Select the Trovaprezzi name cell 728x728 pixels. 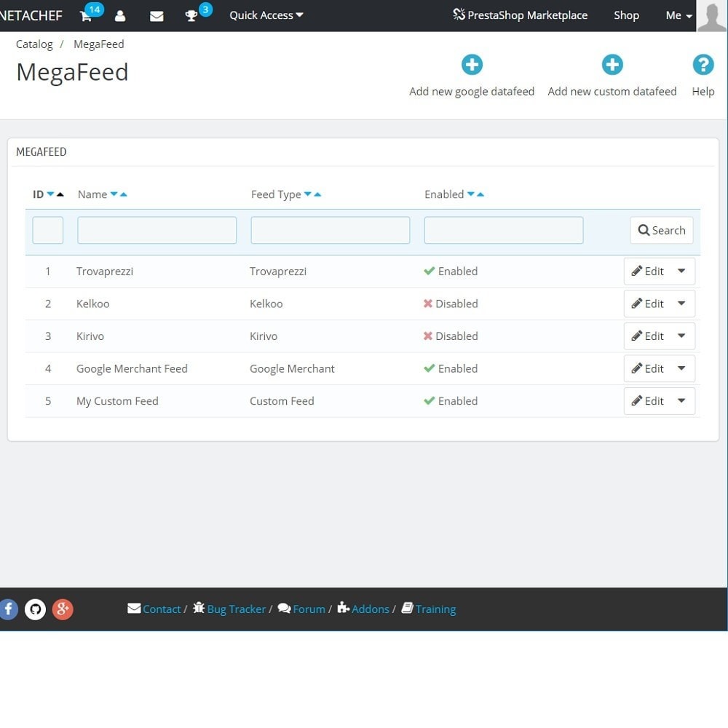point(105,271)
